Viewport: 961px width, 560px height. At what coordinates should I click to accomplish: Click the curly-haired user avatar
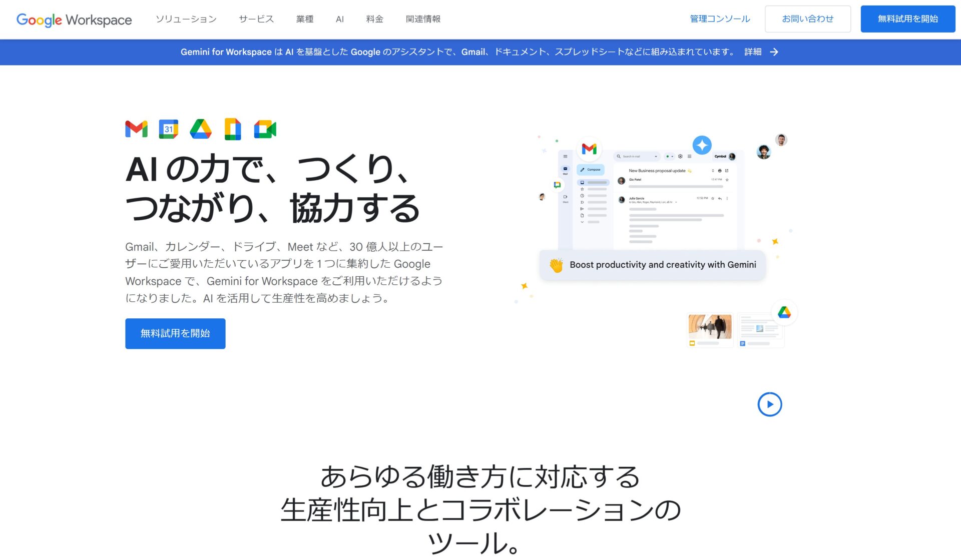pos(763,152)
